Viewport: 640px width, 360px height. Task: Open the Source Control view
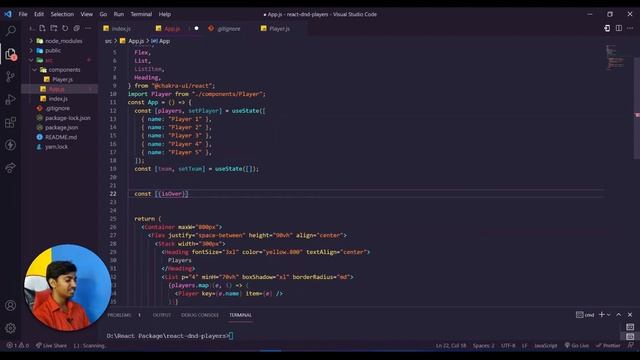(x=11, y=76)
